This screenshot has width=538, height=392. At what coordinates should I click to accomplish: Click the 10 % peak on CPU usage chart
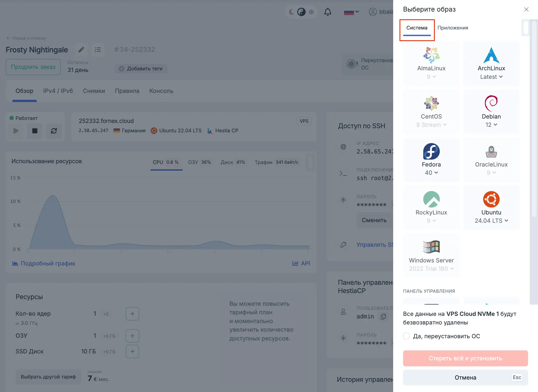point(53,196)
